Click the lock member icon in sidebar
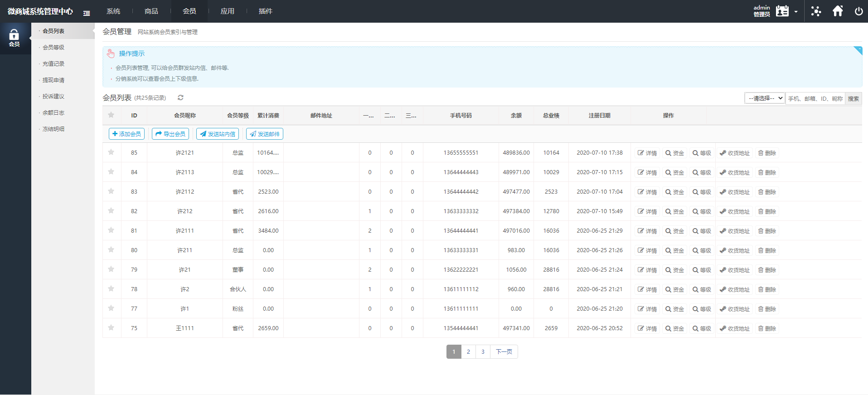 coord(14,38)
